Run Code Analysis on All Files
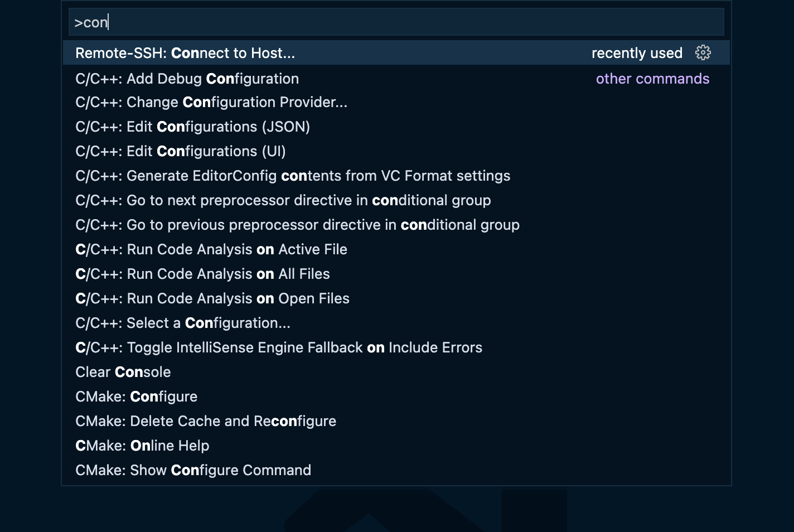 (x=396, y=274)
